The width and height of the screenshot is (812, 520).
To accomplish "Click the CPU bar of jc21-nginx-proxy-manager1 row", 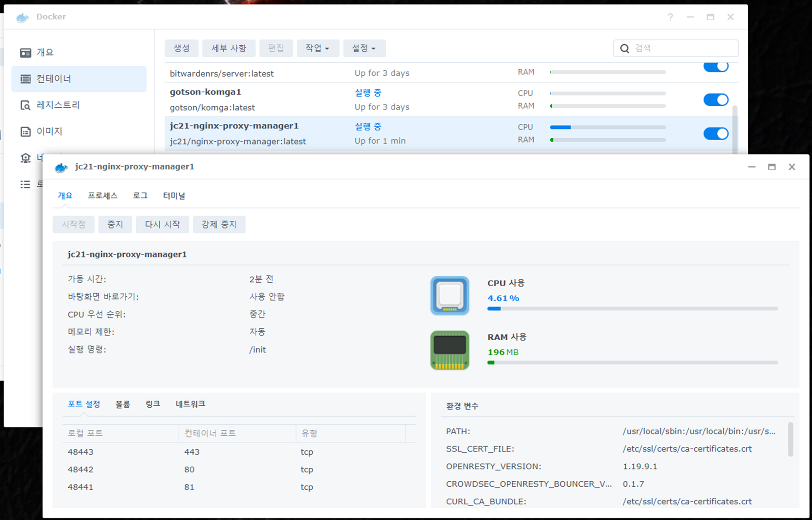I will coord(607,127).
